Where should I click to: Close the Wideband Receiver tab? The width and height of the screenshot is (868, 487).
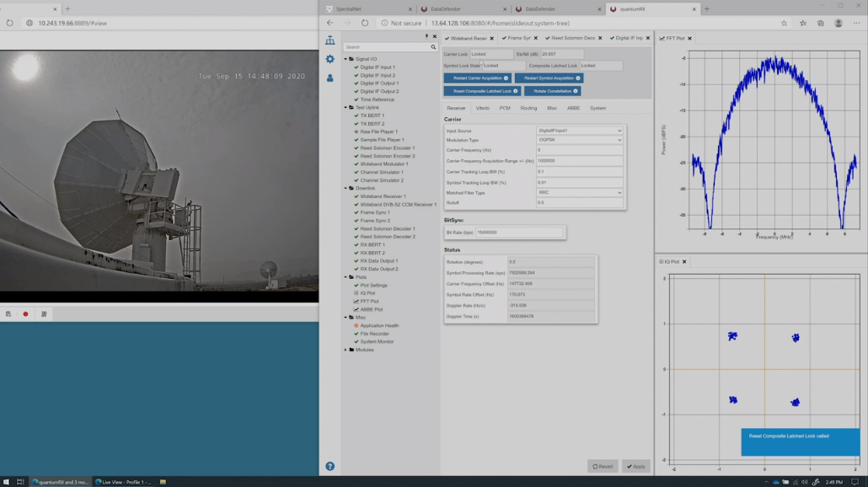coord(492,39)
